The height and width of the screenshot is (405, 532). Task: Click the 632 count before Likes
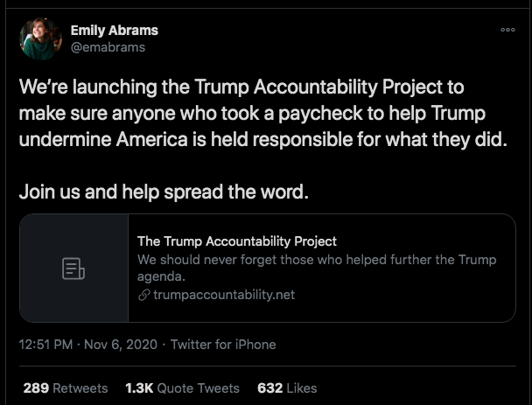269,388
